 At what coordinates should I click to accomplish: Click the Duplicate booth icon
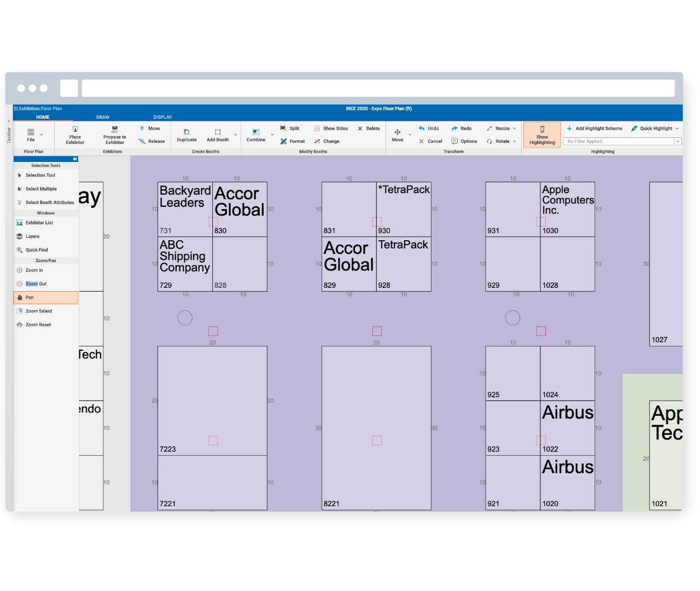pyautogui.click(x=186, y=132)
